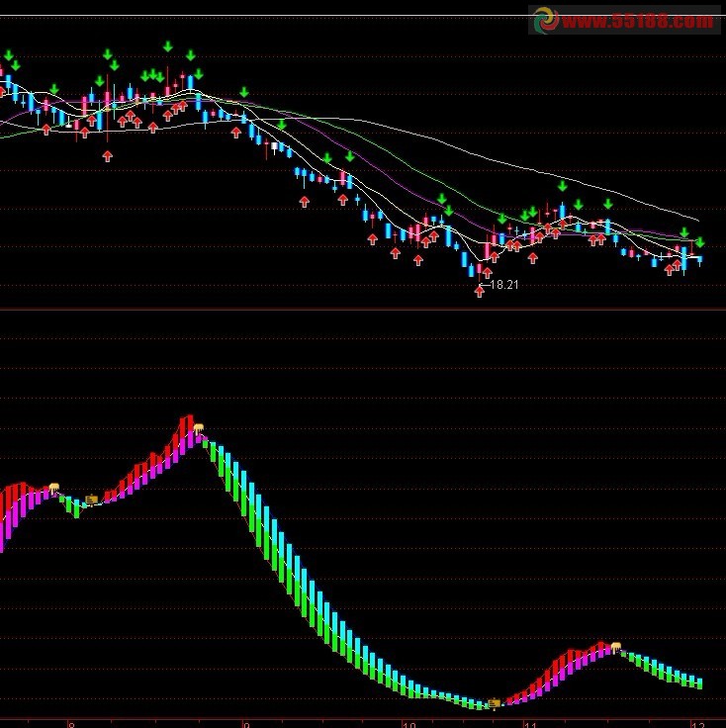Select the last green indicator bar at far right

point(699,682)
